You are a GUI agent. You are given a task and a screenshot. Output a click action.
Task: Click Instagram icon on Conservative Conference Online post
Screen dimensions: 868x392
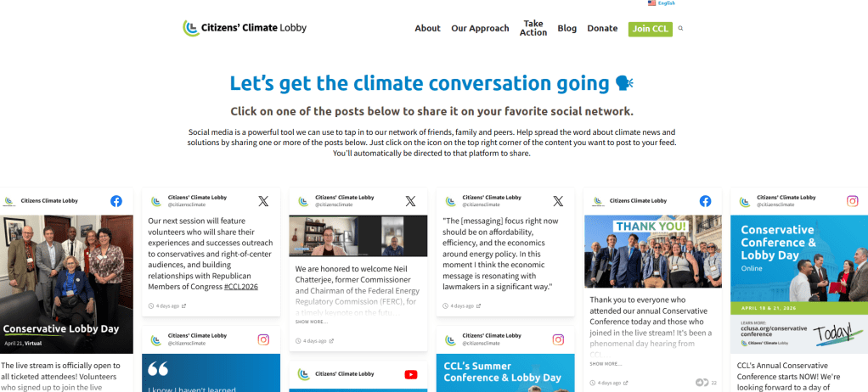[x=852, y=201]
